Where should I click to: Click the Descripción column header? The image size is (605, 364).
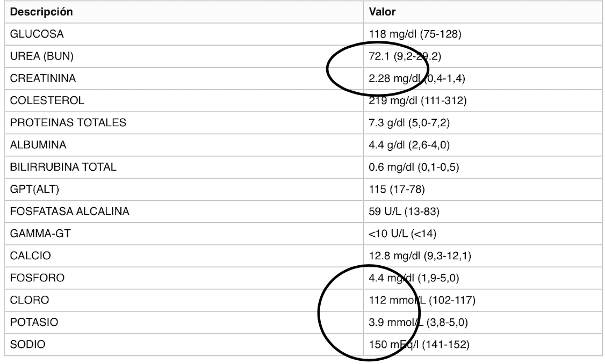[x=41, y=12]
